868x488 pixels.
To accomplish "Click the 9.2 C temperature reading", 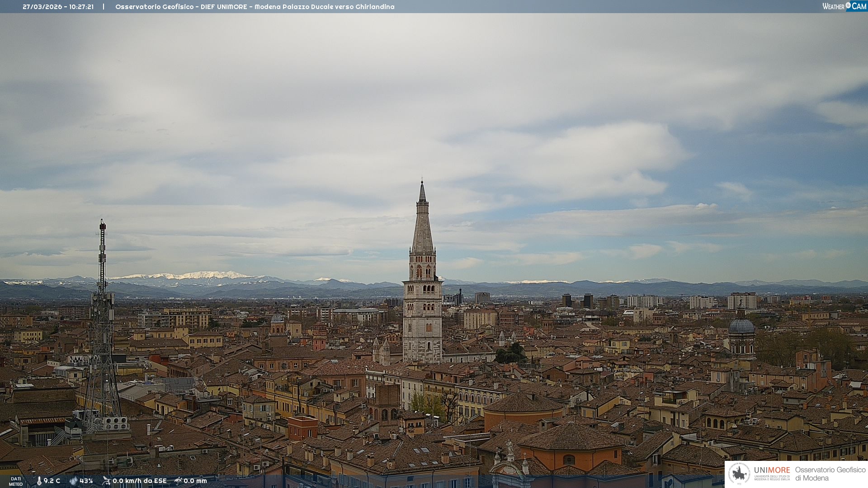I will click(x=52, y=481).
